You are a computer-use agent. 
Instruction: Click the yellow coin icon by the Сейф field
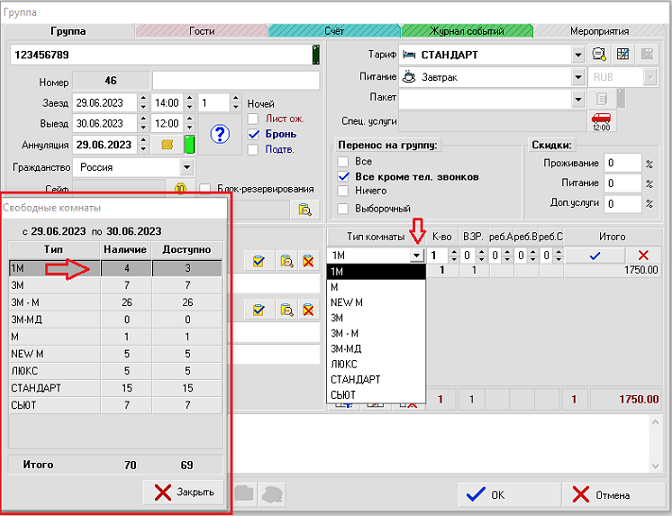[x=181, y=188]
